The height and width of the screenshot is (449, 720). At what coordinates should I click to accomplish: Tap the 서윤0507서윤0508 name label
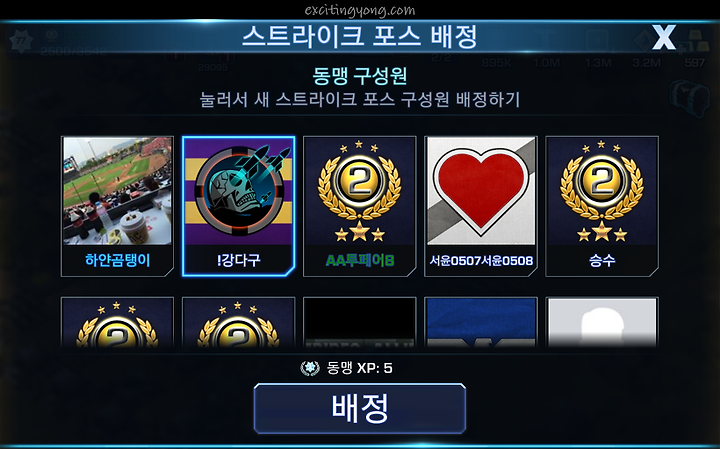pos(481,260)
